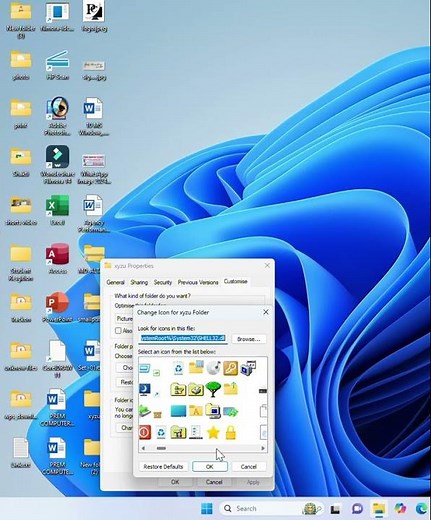431x520 pixels.
Task: Close the Change Icon dialog
Action: (266, 312)
